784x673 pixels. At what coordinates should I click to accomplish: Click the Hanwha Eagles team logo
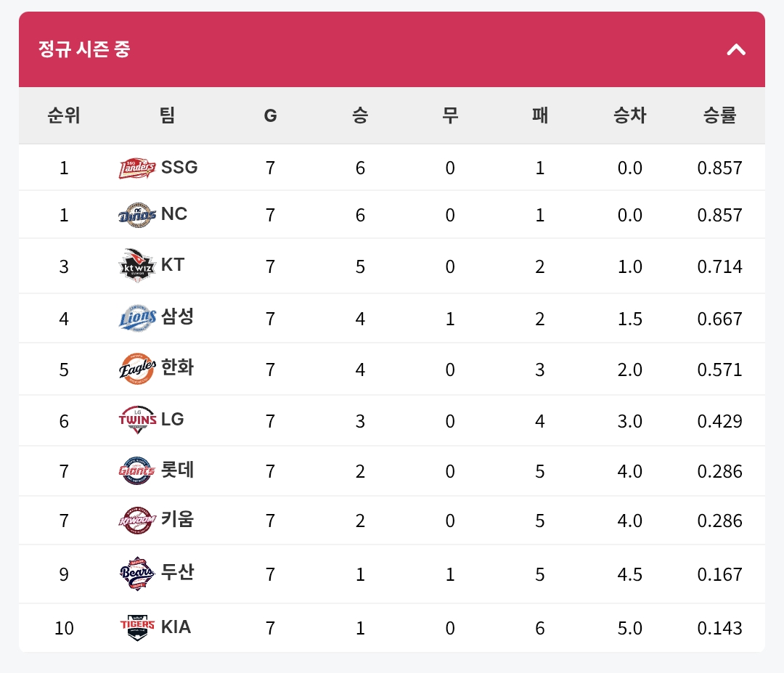(136, 370)
